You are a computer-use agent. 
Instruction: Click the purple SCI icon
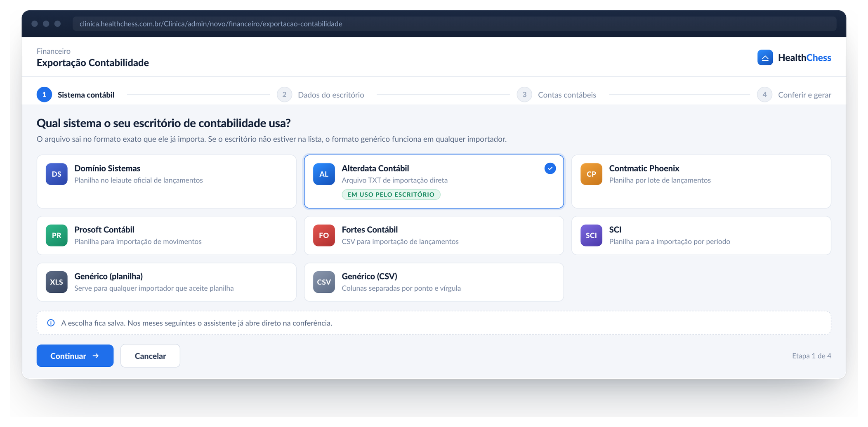click(x=591, y=235)
